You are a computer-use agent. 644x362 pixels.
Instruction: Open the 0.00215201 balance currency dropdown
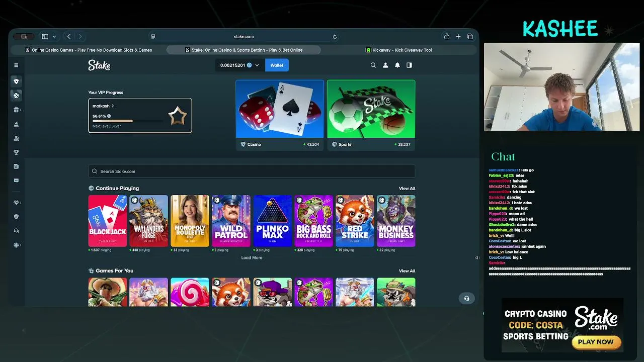click(239, 65)
